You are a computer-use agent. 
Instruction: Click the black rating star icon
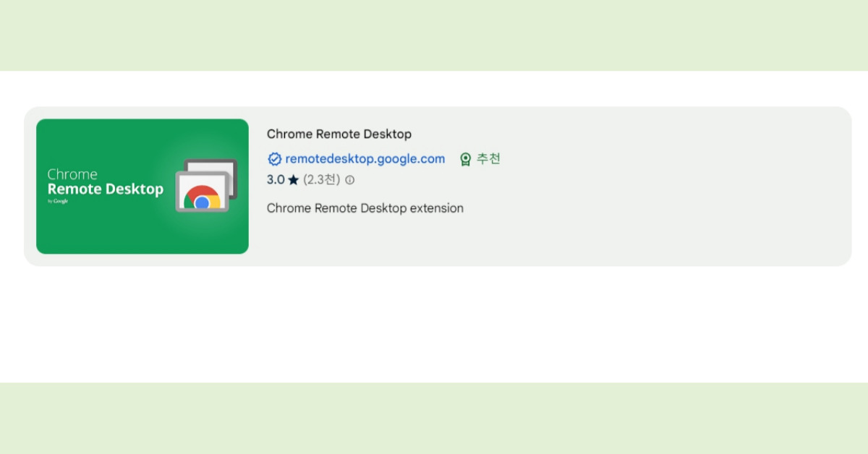click(x=293, y=180)
